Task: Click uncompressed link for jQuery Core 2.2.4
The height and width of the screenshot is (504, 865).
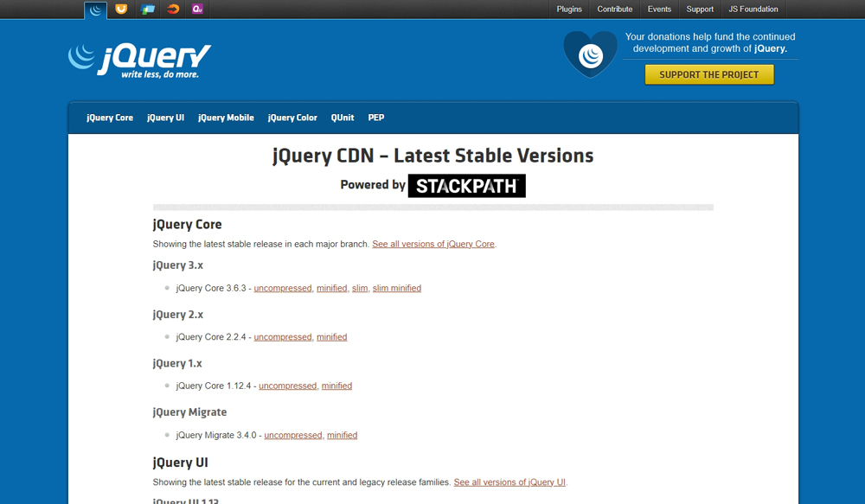Action: point(283,337)
